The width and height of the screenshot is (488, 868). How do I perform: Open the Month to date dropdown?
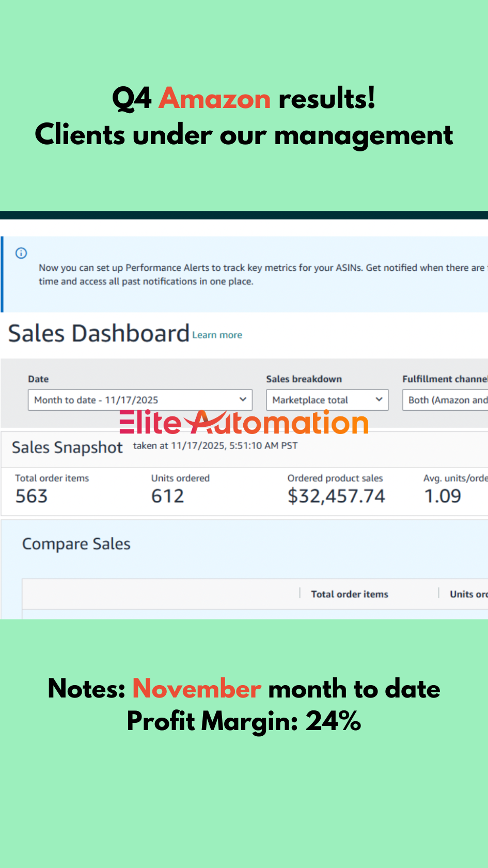click(139, 400)
